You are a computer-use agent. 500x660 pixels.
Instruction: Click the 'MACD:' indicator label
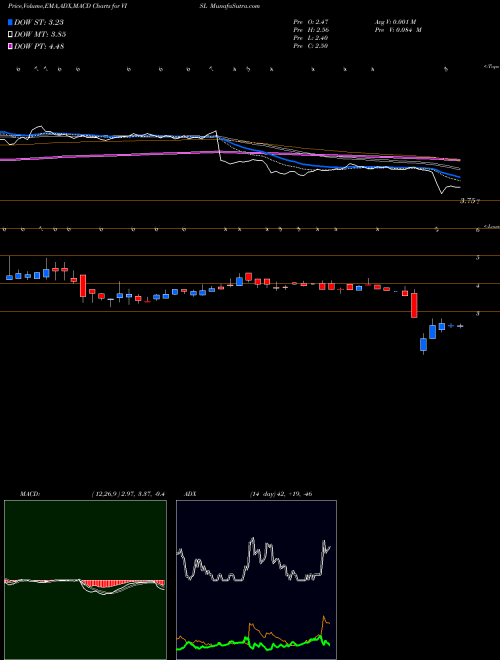click(x=29, y=494)
